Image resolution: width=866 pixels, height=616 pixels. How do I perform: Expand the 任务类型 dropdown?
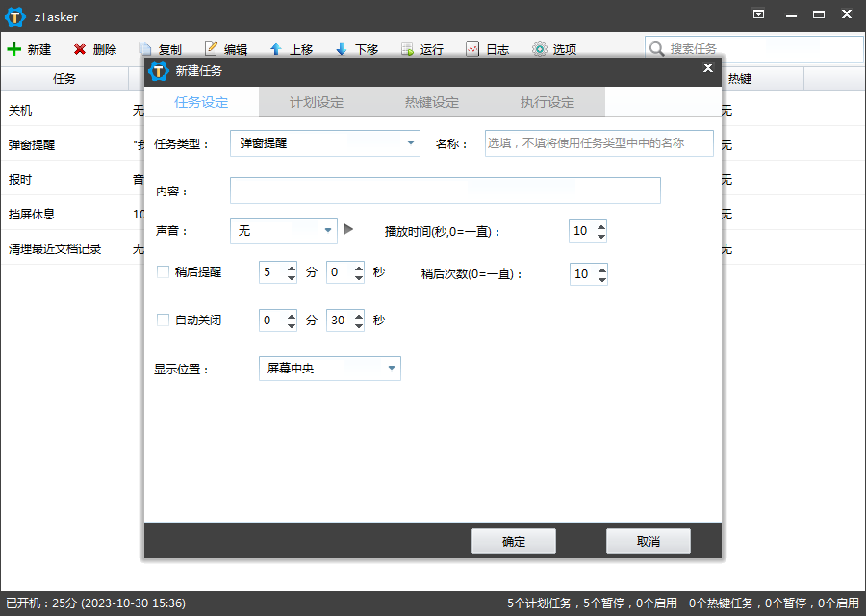coord(411,143)
